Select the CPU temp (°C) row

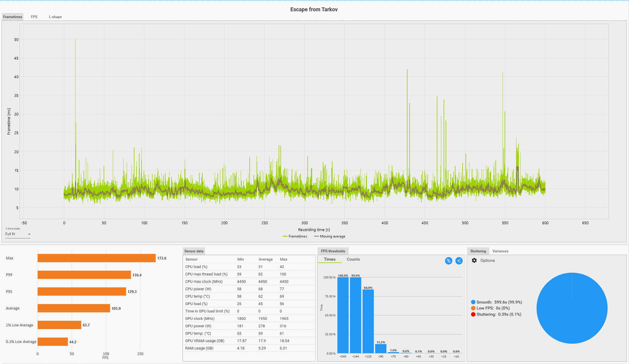249,296
